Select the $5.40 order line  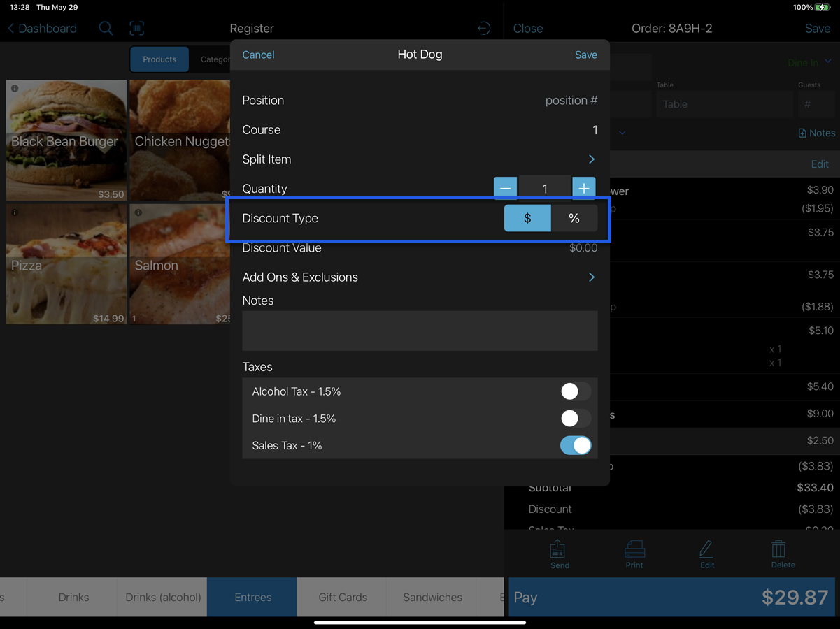[723, 386]
